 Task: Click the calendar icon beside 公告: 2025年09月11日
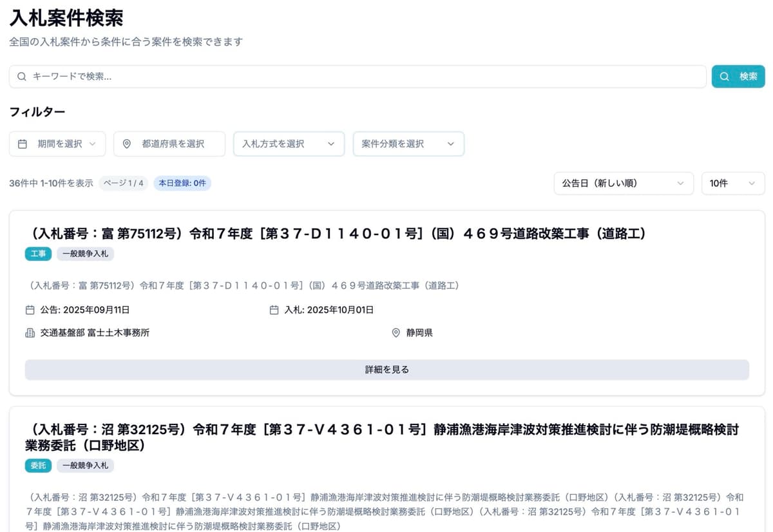click(30, 310)
